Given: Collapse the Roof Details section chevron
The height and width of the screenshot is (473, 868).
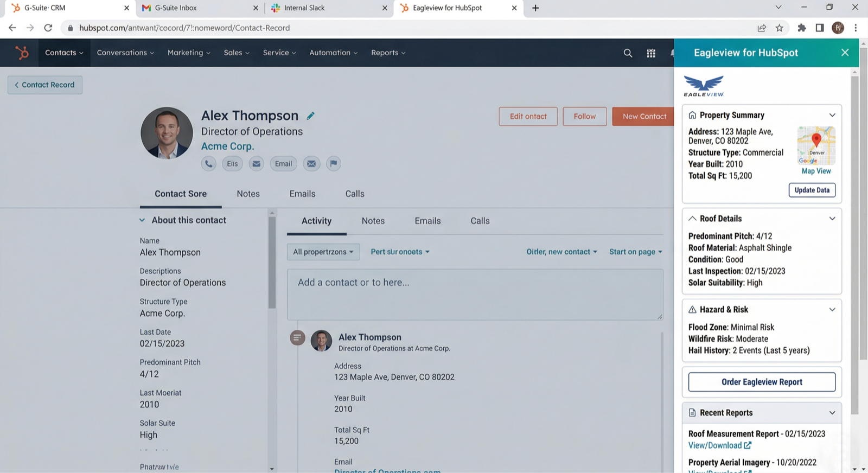Looking at the screenshot, I should click(832, 219).
